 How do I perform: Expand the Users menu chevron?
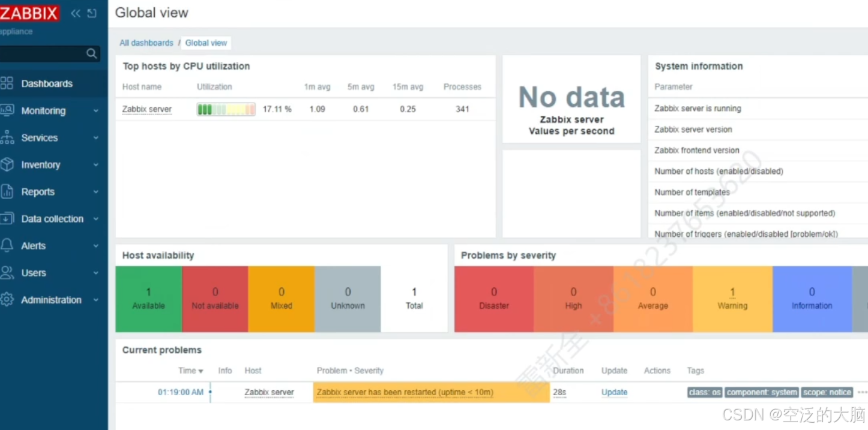click(96, 273)
